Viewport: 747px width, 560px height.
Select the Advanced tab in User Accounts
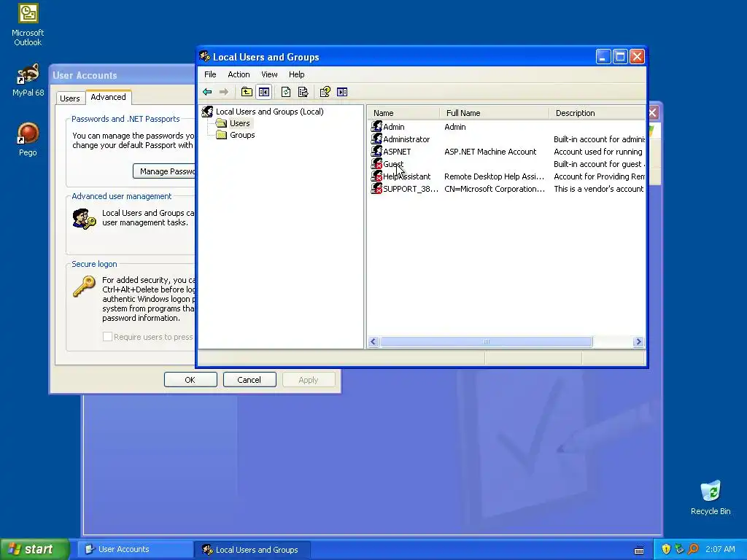(x=108, y=97)
